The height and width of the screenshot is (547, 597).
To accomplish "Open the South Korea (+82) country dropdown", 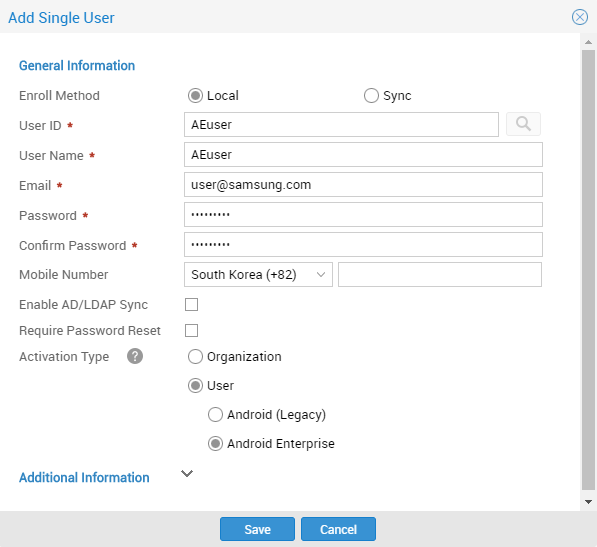I will click(258, 274).
